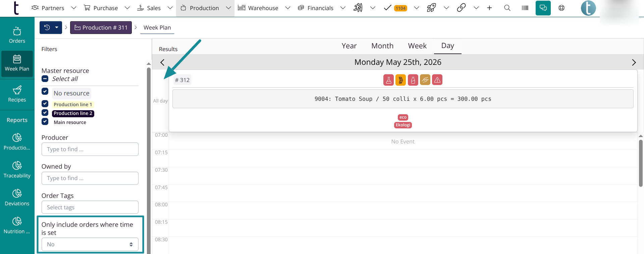
Task: Uncheck the Main resource checkbox
Action: [45, 122]
